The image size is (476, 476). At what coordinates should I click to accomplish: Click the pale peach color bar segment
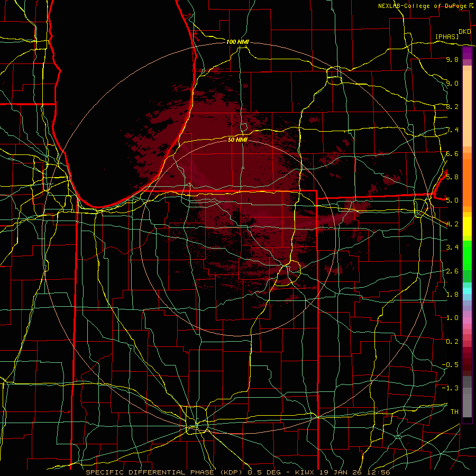[467, 108]
